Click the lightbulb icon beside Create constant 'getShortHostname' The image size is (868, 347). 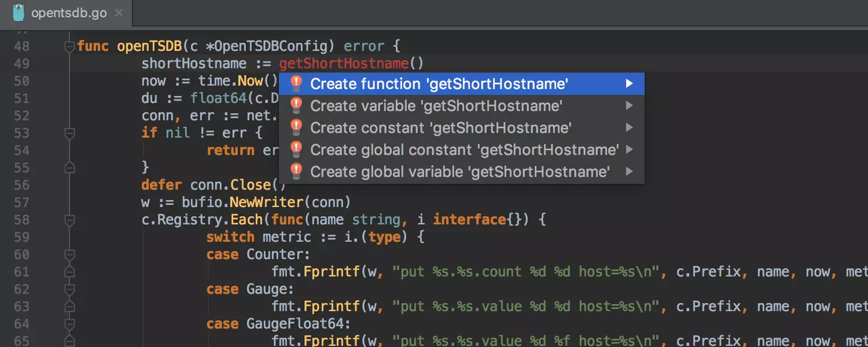(x=296, y=128)
